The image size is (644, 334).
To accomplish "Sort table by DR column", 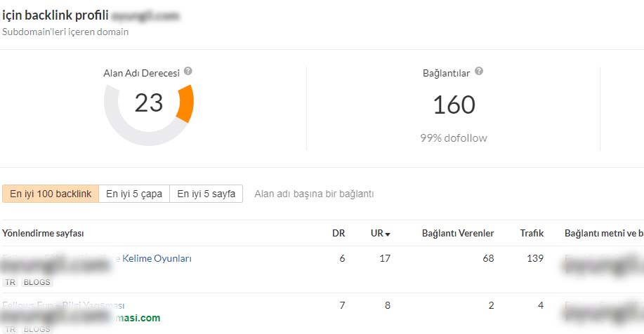I will (339, 233).
